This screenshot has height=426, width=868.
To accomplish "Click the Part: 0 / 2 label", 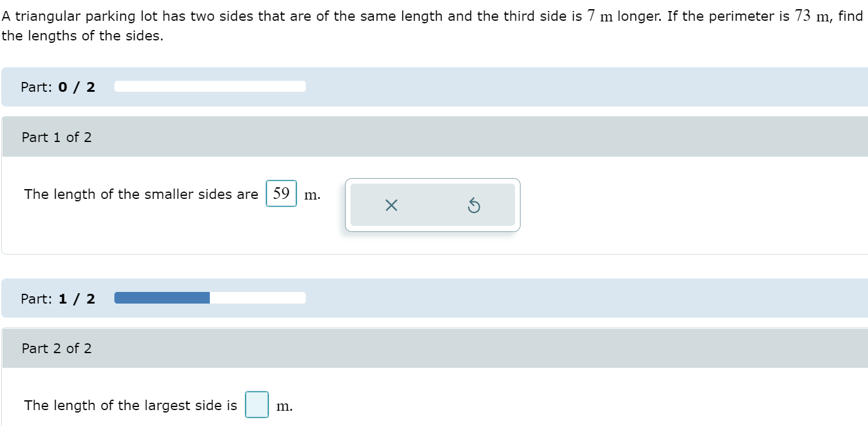I will point(57,86).
